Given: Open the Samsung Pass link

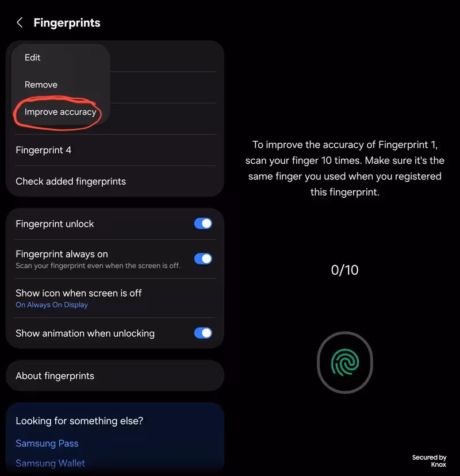Looking at the screenshot, I should (x=47, y=443).
